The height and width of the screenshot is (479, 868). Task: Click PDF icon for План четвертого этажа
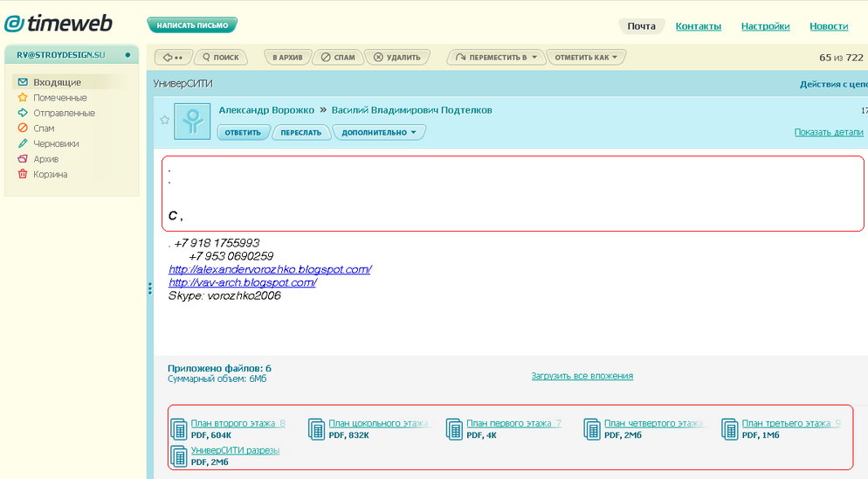pyautogui.click(x=592, y=429)
